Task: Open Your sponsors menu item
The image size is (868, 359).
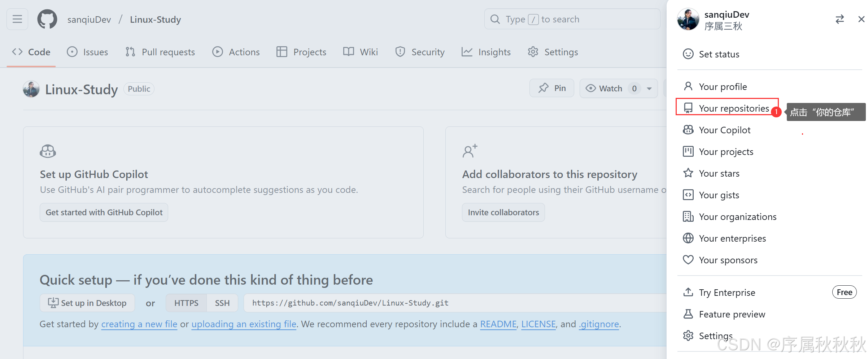Action: pyautogui.click(x=770, y=260)
